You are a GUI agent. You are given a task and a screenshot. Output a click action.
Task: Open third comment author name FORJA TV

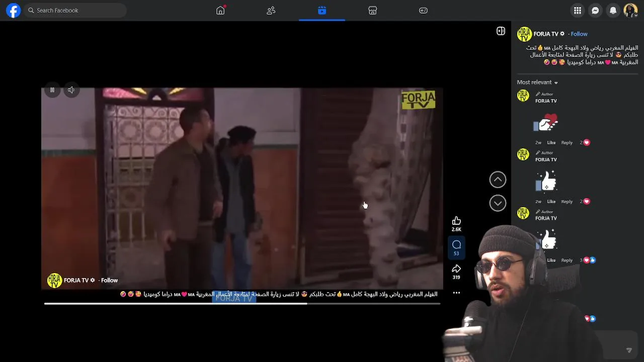pos(546,219)
